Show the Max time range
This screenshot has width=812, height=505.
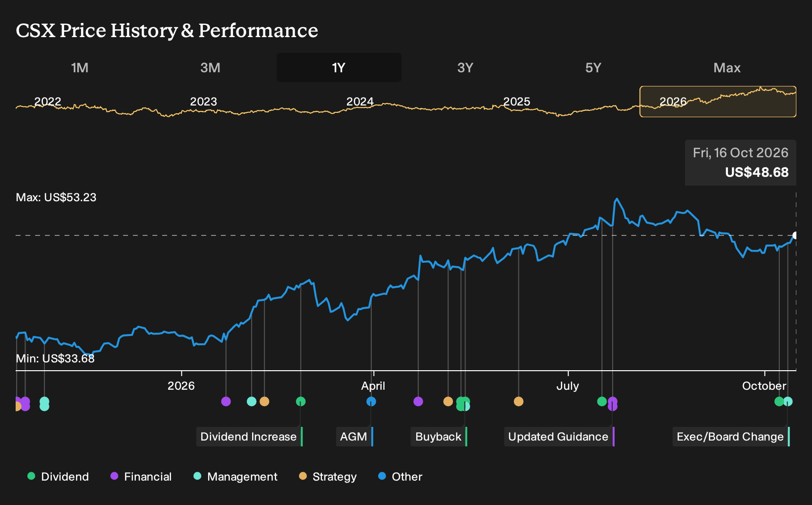pyautogui.click(x=727, y=67)
